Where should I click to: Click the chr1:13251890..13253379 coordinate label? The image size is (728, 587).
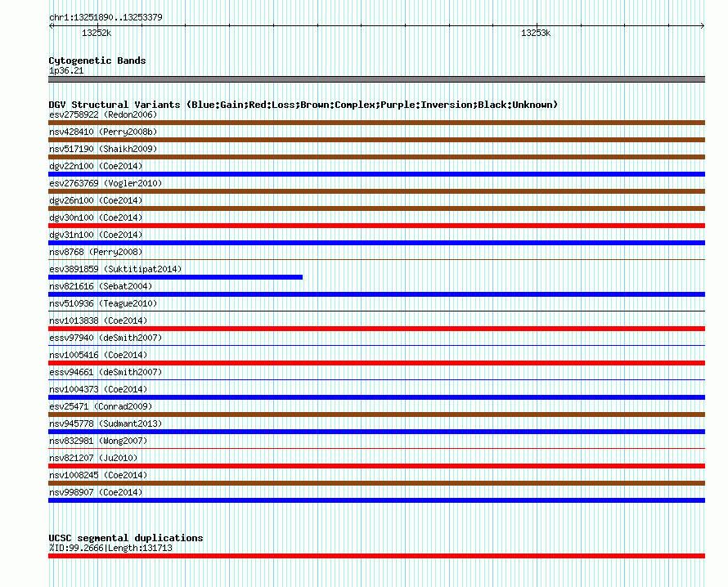pos(106,17)
